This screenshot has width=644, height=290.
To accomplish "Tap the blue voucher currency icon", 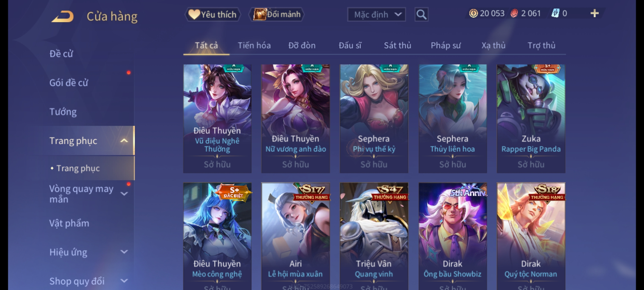I will [555, 13].
